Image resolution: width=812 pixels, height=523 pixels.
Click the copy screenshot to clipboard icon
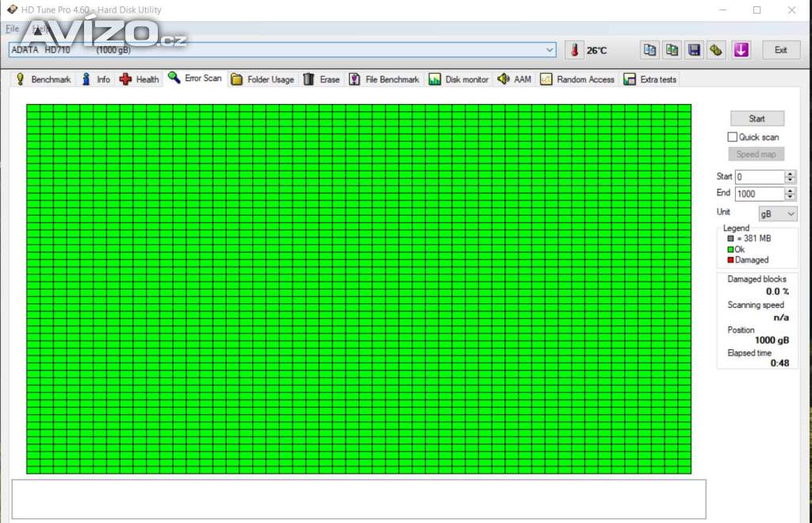[672, 50]
